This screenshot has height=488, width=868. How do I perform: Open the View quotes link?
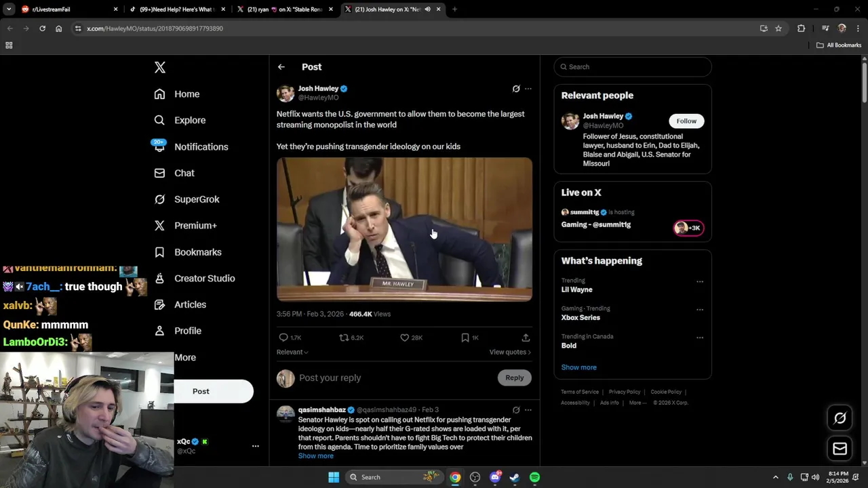pyautogui.click(x=510, y=352)
